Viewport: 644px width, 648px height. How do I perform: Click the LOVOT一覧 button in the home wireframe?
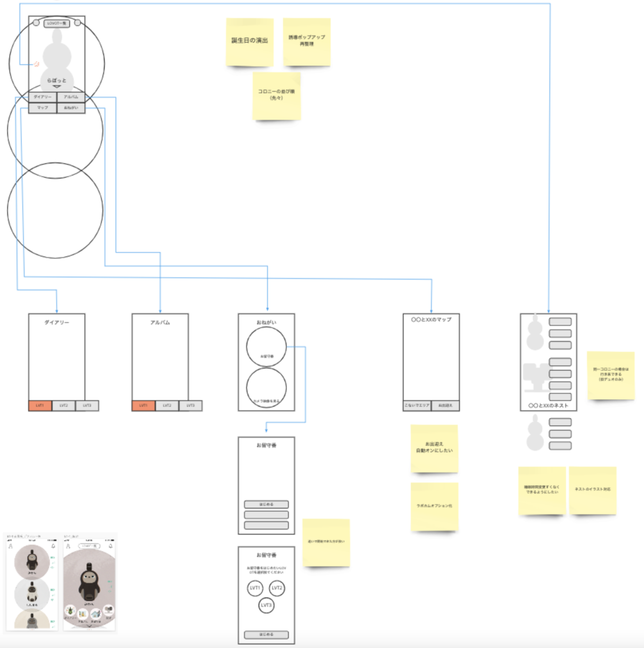pyautogui.click(x=57, y=23)
